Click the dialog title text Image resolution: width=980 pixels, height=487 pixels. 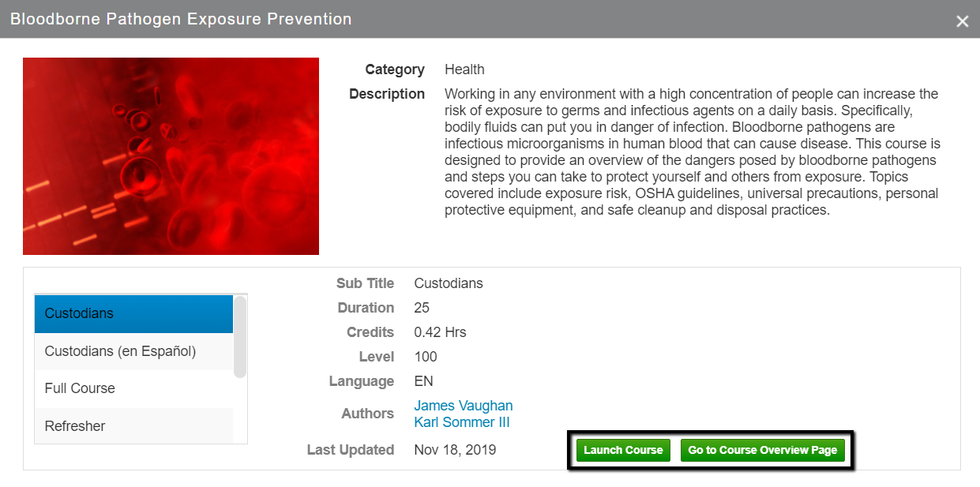[x=181, y=19]
